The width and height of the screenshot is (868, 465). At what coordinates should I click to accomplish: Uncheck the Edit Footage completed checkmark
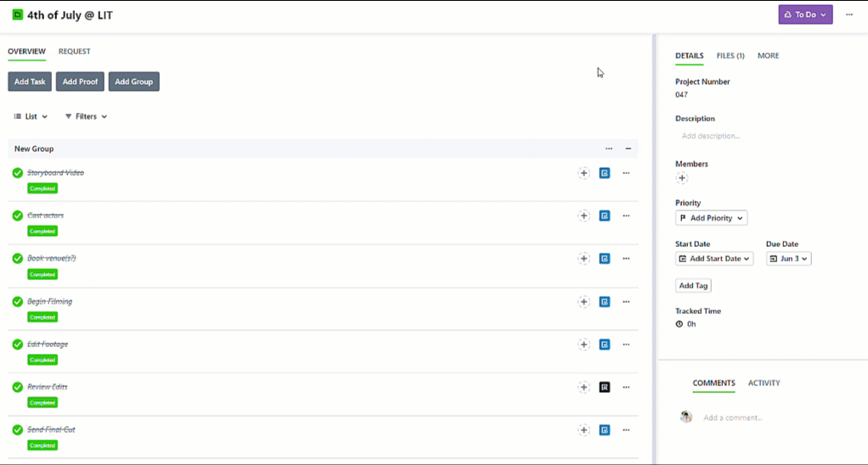tap(18, 344)
